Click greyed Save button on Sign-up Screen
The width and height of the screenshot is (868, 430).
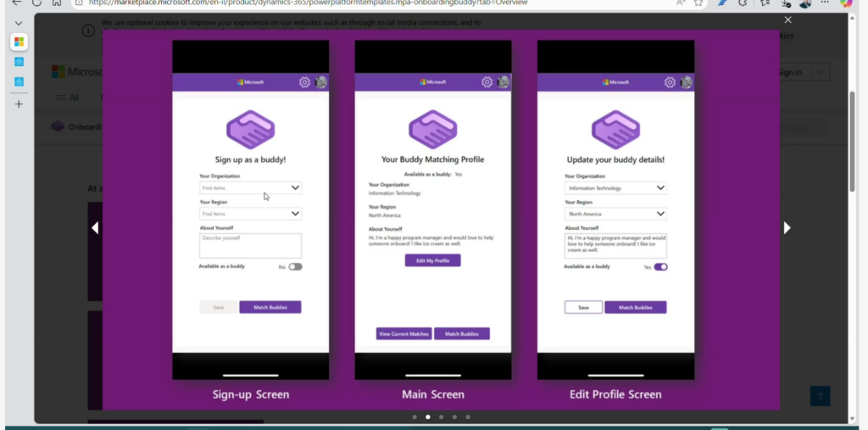pos(218,307)
